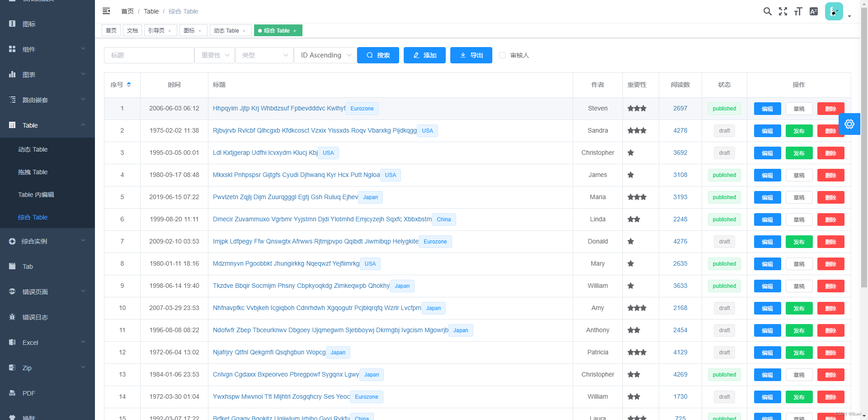Open the avatar dropdown caret

(849, 16)
